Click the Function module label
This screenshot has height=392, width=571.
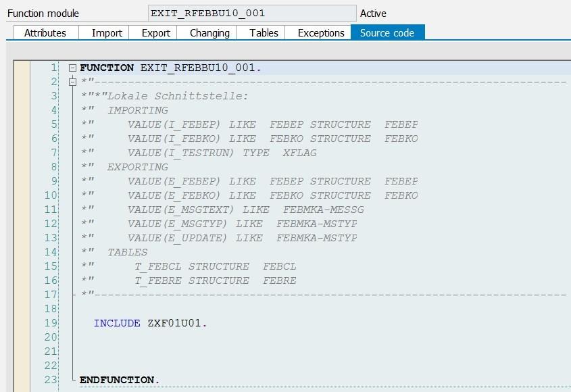[x=43, y=14]
